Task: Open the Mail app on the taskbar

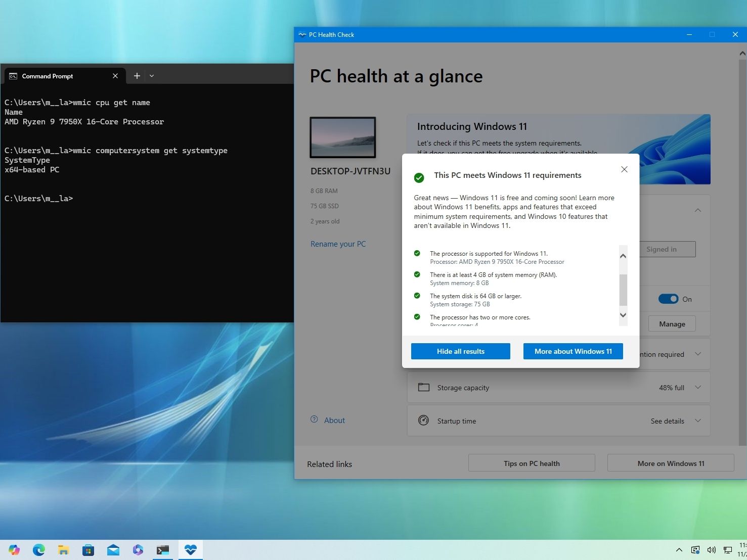Action: [x=113, y=550]
